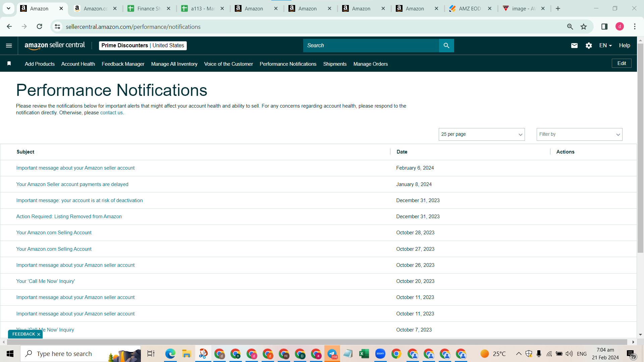Open the Windows notification center icon
This screenshot has height=362, width=644.
(631, 354)
